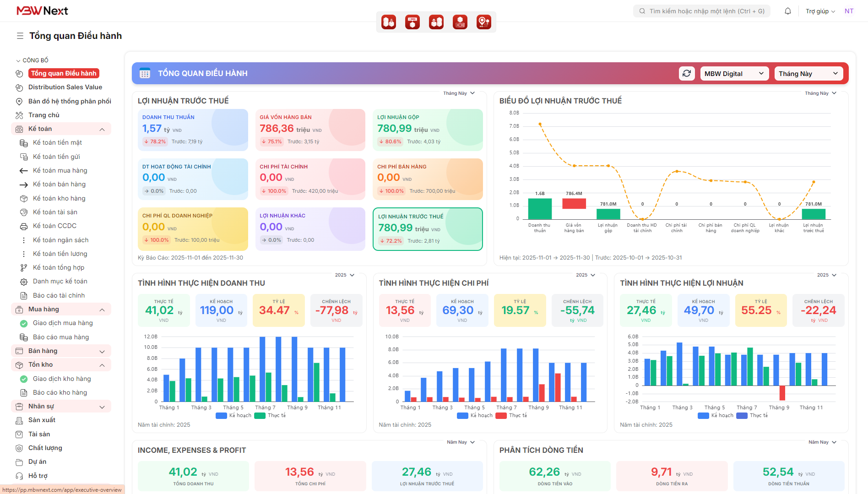Image resolution: width=868 pixels, height=494 pixels.
Task: Select Kế toán tiền mặt menu item
Action: click(x=57, y=142)
